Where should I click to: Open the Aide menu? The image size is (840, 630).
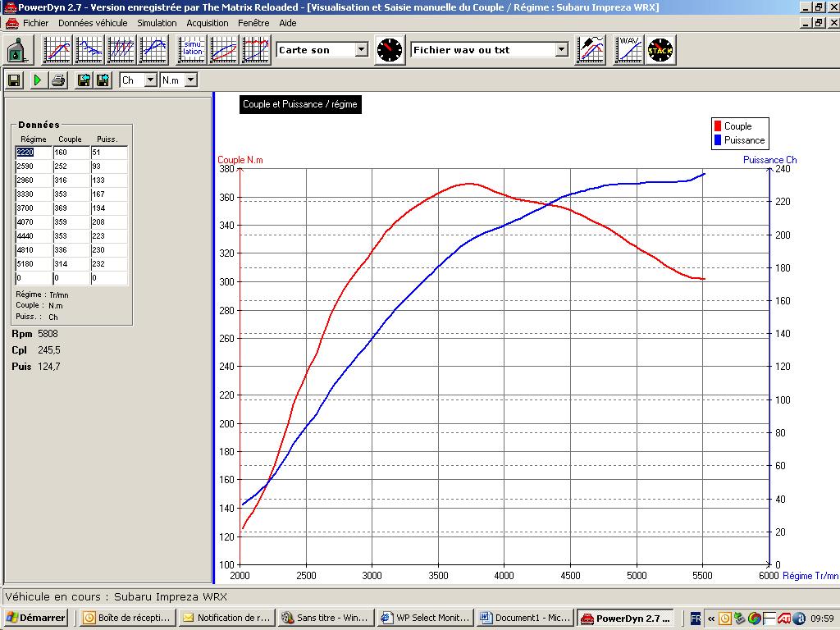point(288,23)
